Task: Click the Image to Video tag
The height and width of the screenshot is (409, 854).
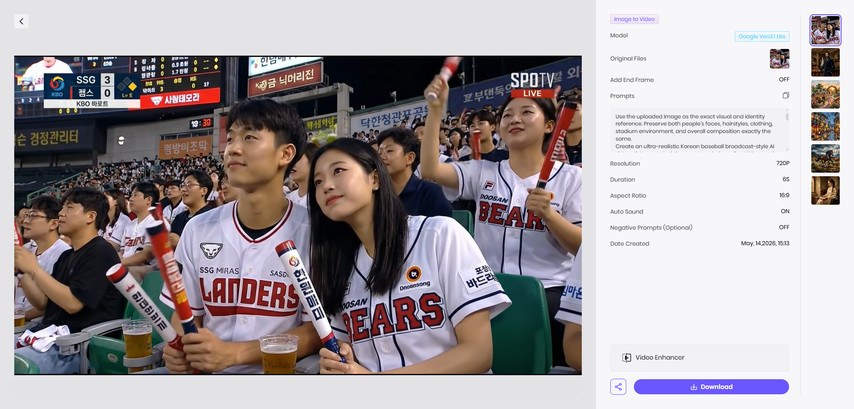Action: 634,19
